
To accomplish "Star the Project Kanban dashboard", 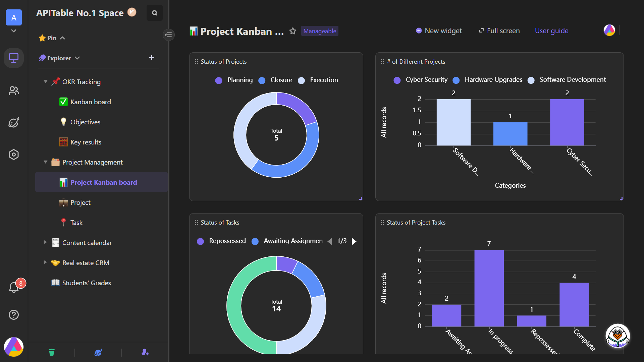I will point(293,31).
